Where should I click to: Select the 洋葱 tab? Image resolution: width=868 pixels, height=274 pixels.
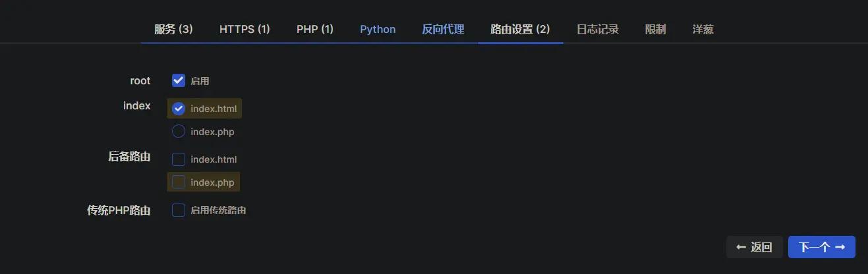click(x=703, y=29)
